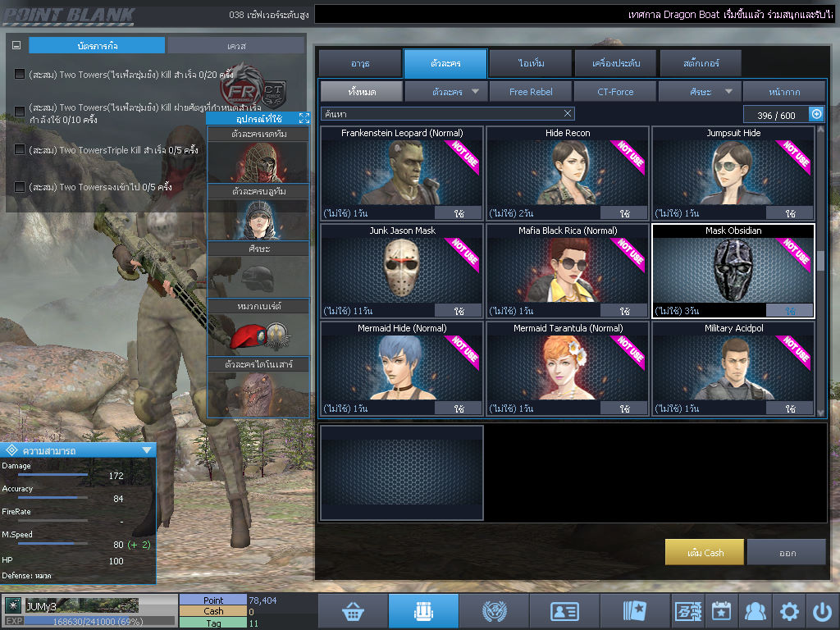Screen dimensions: 840x630
Task: Switch to the สติ๊กเกอร์ tab
Action: [x=701, y=63]
